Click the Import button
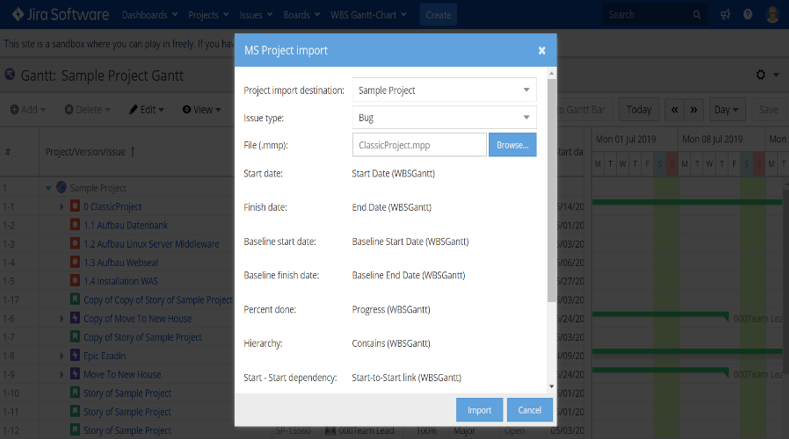789x439 pixels. click(x=479, y=410)
